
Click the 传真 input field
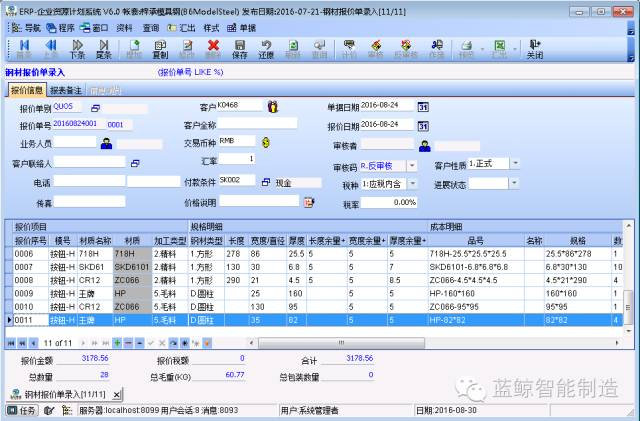(89, 201)
